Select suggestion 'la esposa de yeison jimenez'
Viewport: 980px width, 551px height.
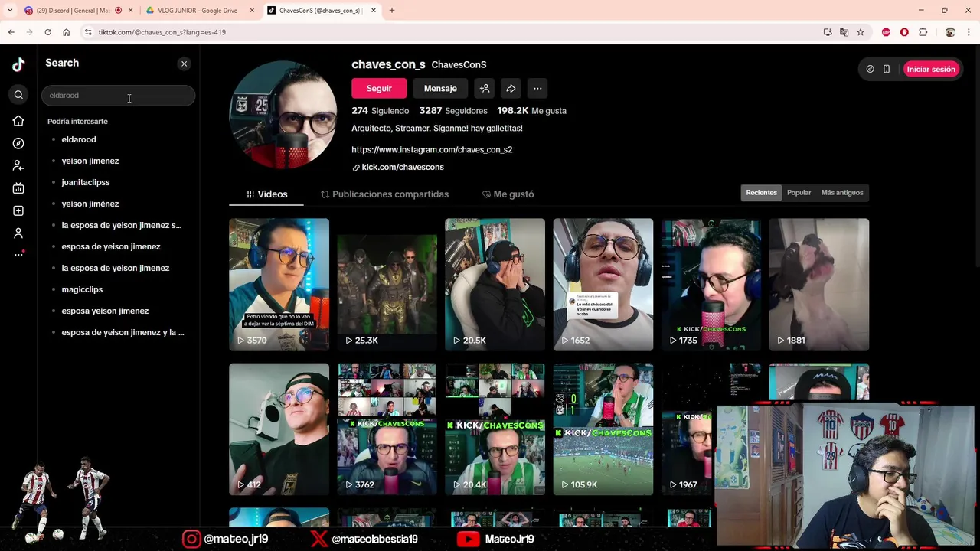(x=116, y=268)
